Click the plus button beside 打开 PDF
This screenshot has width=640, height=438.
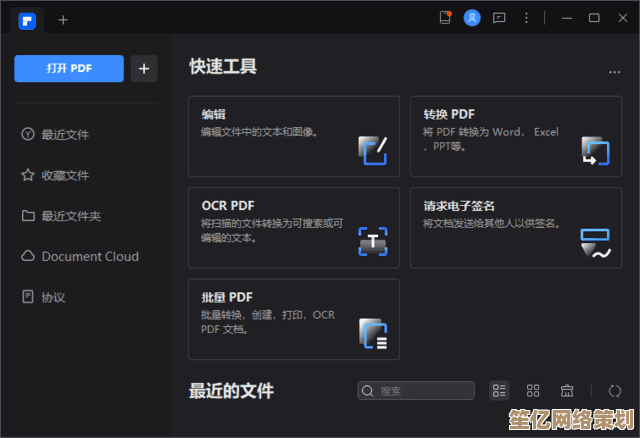(x=145, y=68)
